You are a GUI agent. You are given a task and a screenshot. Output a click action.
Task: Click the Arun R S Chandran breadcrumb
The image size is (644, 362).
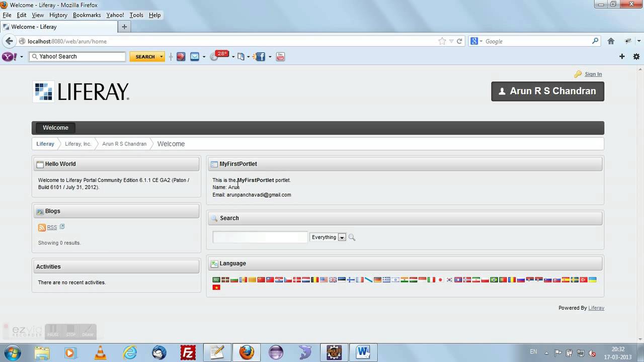(124, 144)
